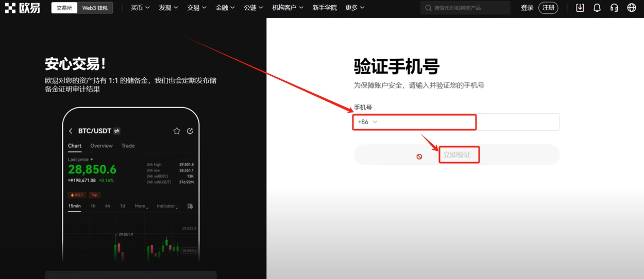Open 新手学院 menu item
The width and height of the screenshot is (644, 279).
(x=325, y=8)
